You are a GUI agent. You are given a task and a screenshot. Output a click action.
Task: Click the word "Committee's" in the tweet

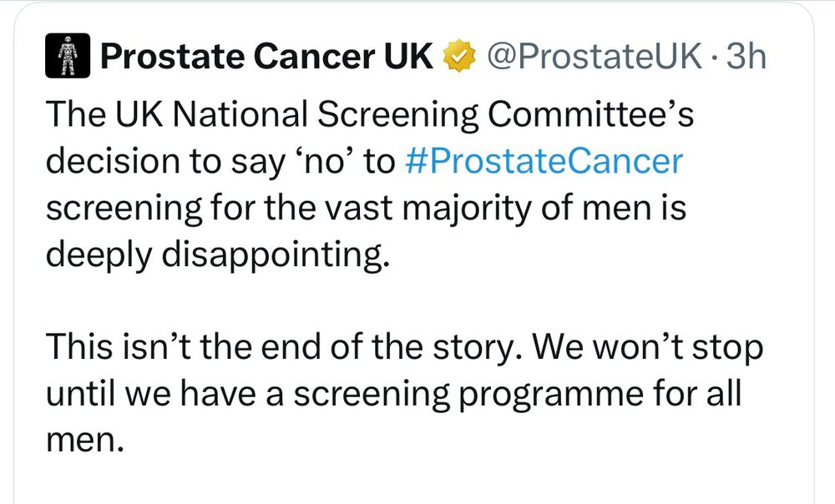pos(590,115)
